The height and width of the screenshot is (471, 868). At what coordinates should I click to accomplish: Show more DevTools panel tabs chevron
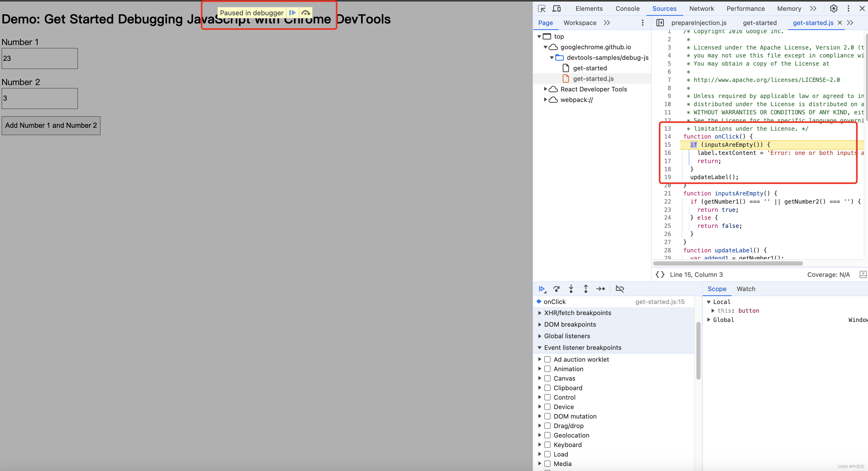[814, 8]
